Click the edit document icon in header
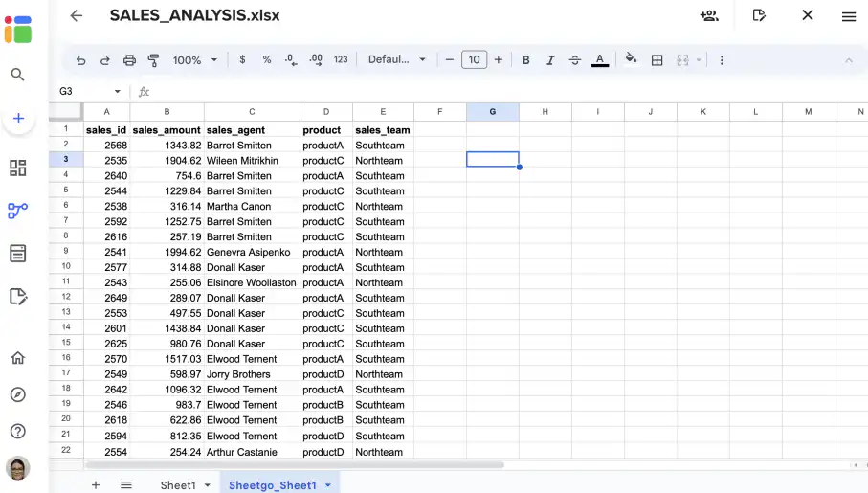Viewport: 868px width, 493px height. 759,15
